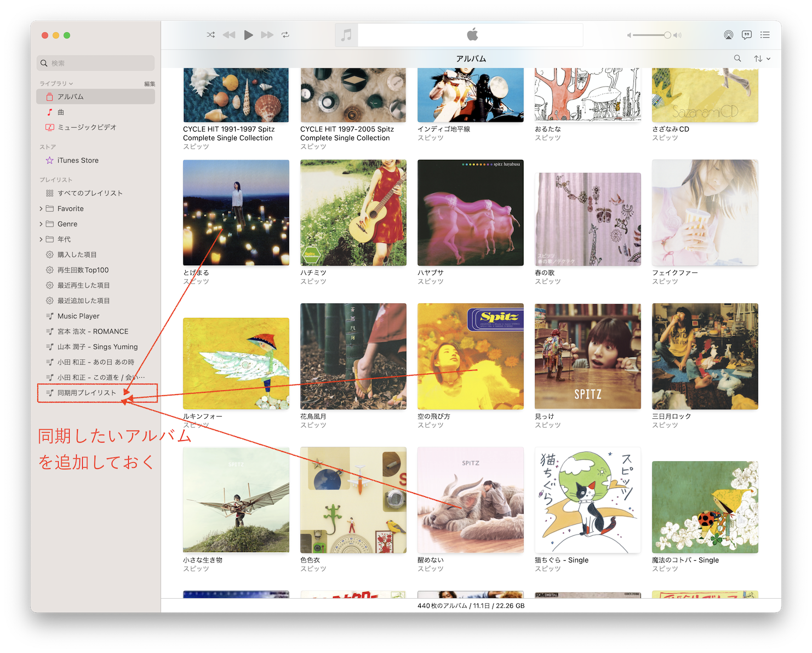Select アルバム in the library sidebar
The height and width of the screenshot is (653, 812).
(96, 97)
